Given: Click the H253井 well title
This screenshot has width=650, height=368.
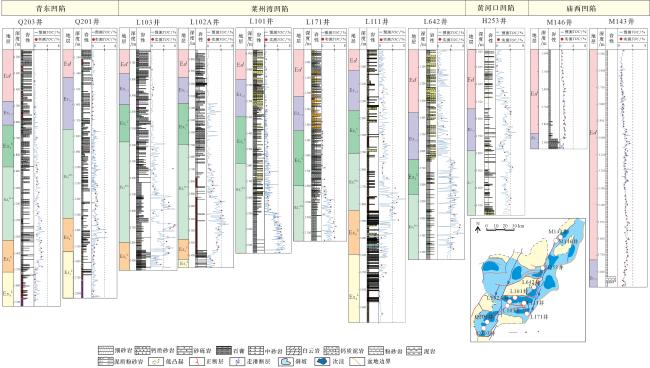Looking at the screenshot, I should [x=494, y=21].
